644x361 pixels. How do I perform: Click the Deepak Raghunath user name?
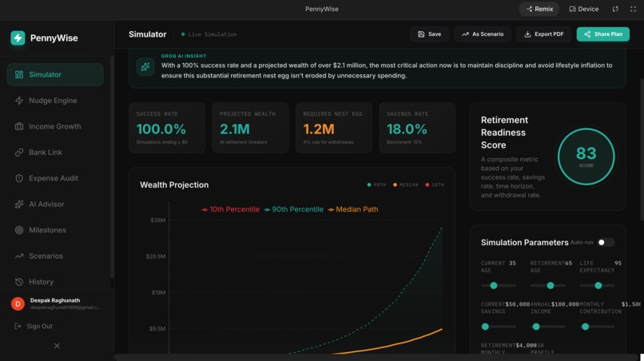coord(55,300)
